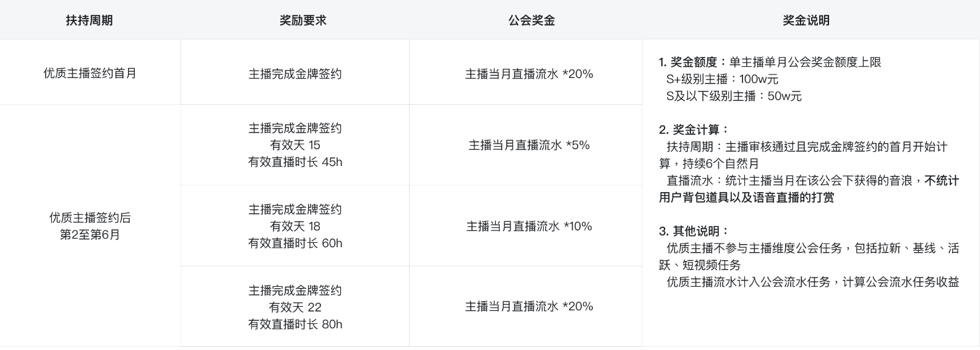Click the 扶持周期 column header
The height and width of the screenshot is (350, 980).
89,20
